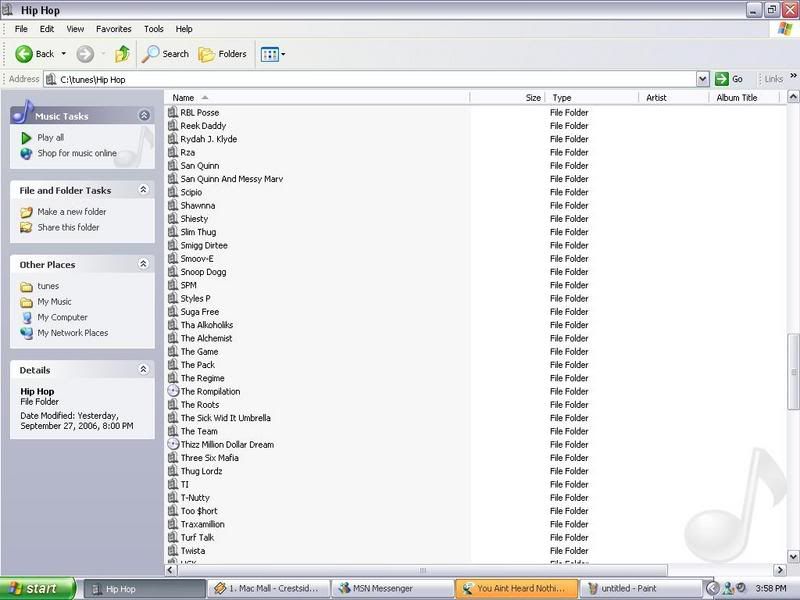This screenshot has width=800, height=600.
Task: Open the address bar dropdown list
Action: point(703,79)
